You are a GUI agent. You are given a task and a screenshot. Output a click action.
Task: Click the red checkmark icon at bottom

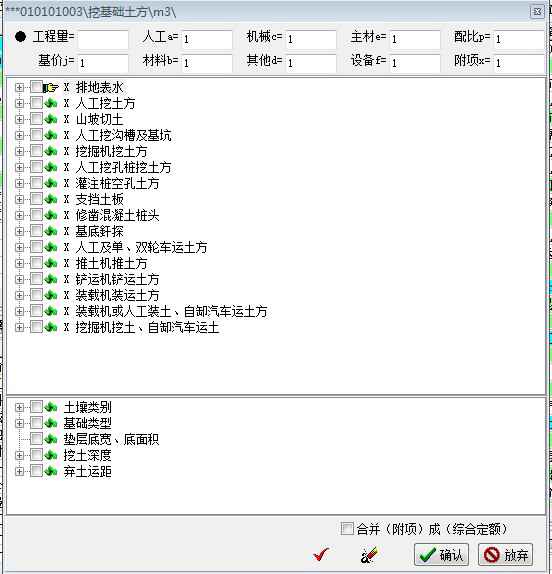click(x=321, y=555)
